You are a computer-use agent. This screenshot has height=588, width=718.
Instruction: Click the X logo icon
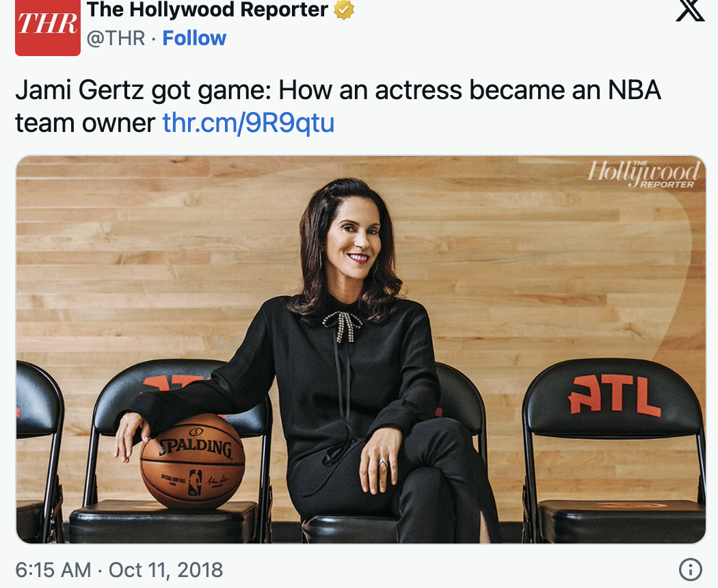coord(689,11)
